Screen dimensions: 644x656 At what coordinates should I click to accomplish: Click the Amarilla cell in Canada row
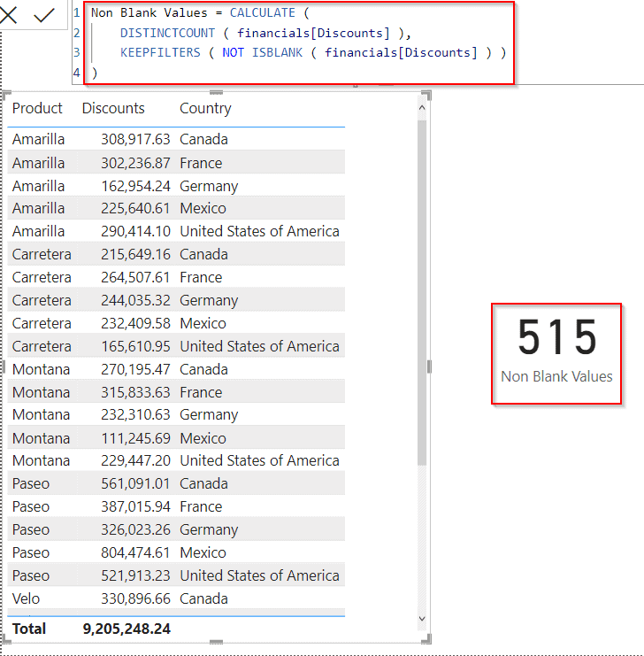(38, 139)
